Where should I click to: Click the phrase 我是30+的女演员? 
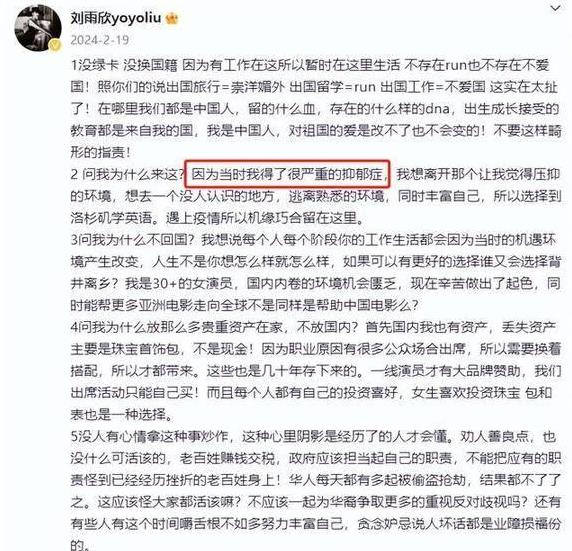[179, 284]
